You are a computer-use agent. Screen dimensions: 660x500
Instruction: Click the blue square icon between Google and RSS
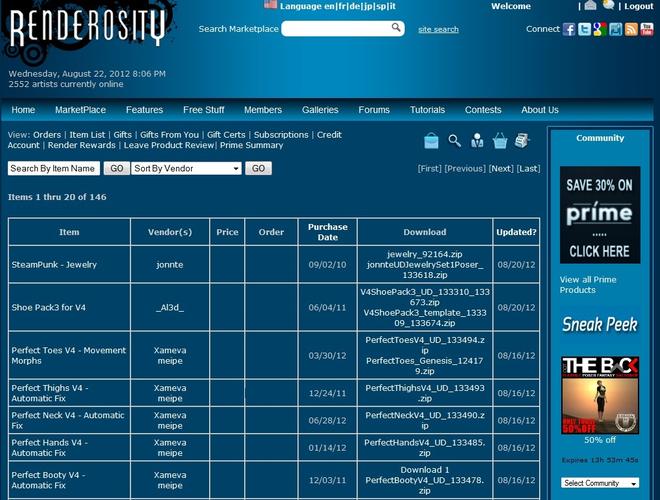[x=615, y=29]
